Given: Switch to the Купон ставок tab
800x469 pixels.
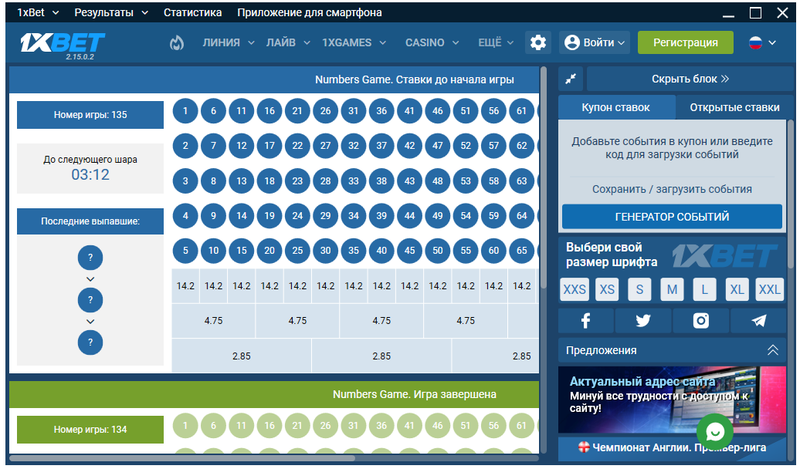Looking at the screenshot, I should click(616, 108).
